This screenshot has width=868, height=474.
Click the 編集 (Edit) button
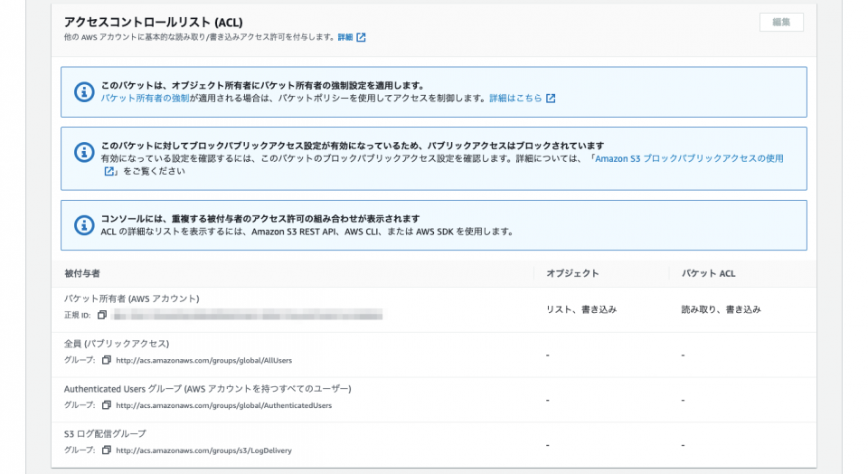(x=781, y=22)
